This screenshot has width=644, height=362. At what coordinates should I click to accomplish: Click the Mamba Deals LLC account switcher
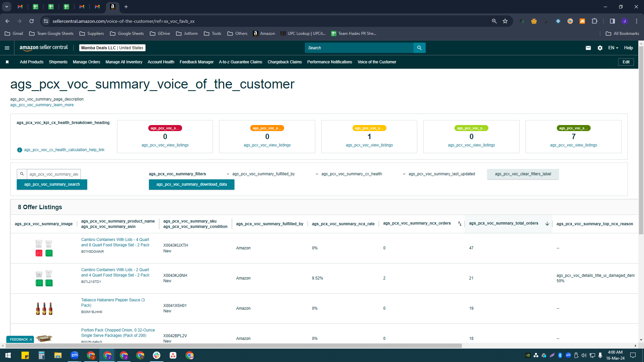[112, 48]
